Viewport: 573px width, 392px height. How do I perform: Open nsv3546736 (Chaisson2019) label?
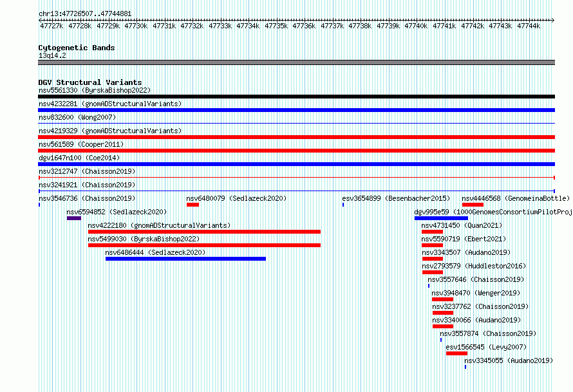pyautogui.click(x=87, y=198)
